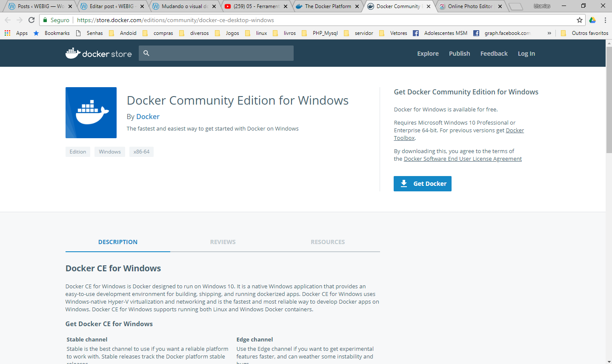Viewport: 612px width, 364px height.
Task: Open Outros favoritos folder
Action: tap(584, 33)
